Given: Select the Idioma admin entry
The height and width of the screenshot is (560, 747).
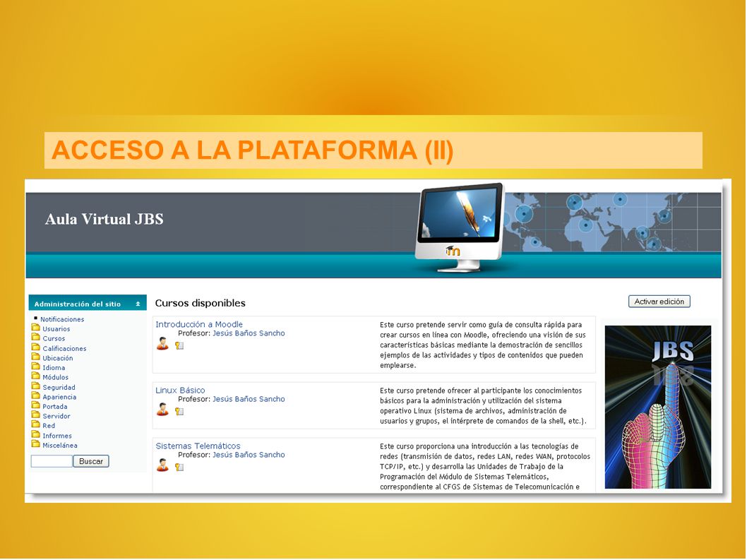Looking at the screenshot, I should [54, 367].
